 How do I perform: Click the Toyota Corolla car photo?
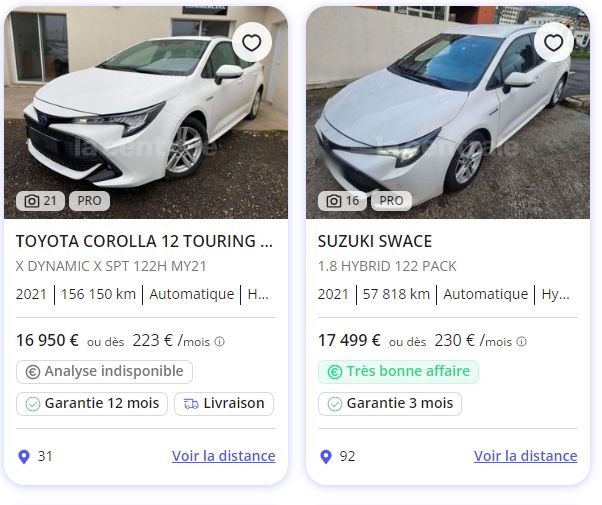coord(145,110)
